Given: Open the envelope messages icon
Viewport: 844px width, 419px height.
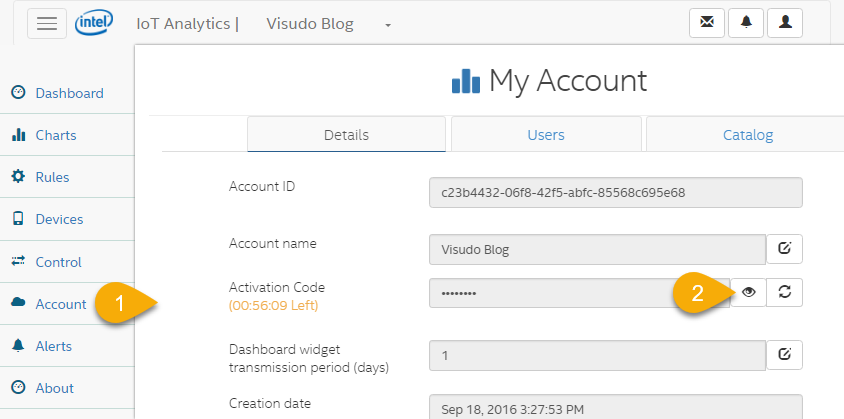Looking at the screenshot, I should 707,24.
